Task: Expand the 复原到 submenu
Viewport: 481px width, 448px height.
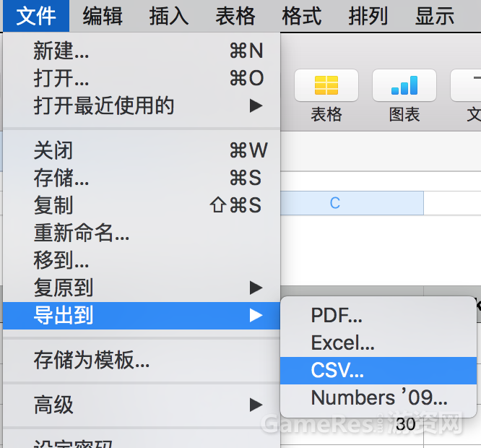Action: pos(142,288)
